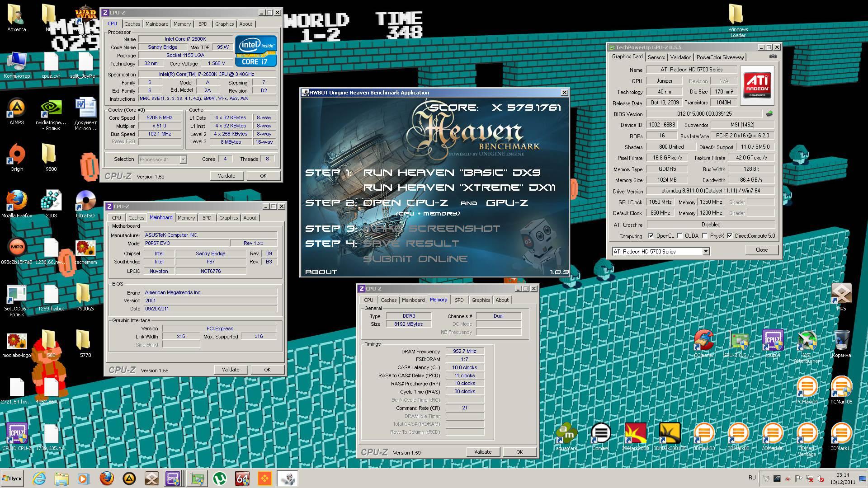This screenshot has height=488, width=868.
Task: Click the P8P67 EVO model field
Action: [x=186, y=243]
